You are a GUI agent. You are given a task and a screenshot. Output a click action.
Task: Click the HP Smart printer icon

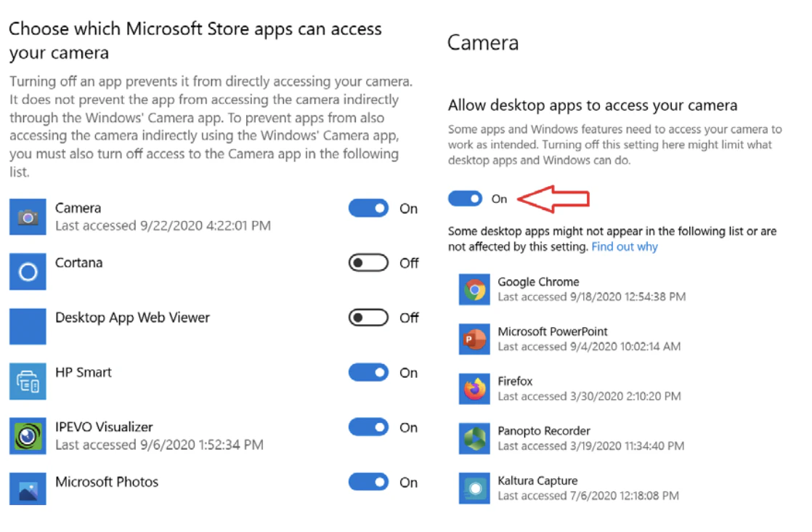(x=28, y=382)
